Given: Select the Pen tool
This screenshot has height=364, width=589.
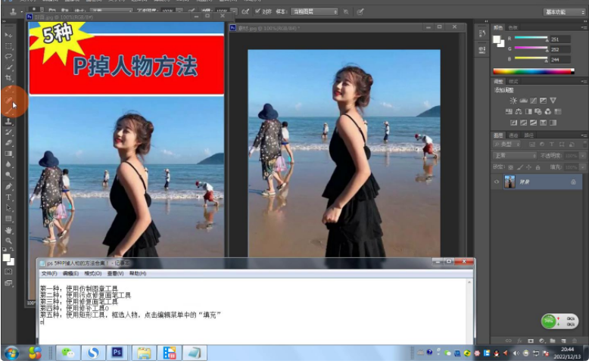Looking at the screenshot, I should click(8, 186).
